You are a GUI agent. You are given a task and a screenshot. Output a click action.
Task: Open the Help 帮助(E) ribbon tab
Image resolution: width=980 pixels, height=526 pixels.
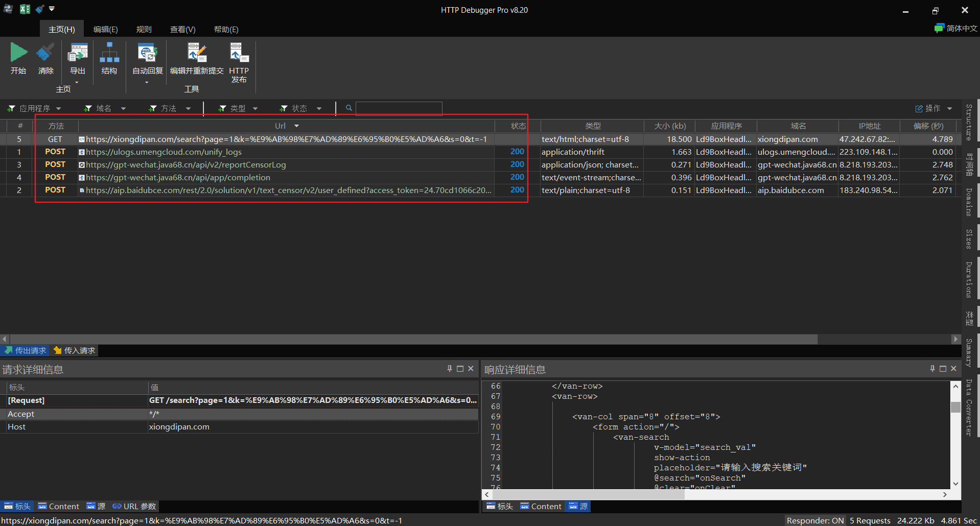click(x=226, y=29)
